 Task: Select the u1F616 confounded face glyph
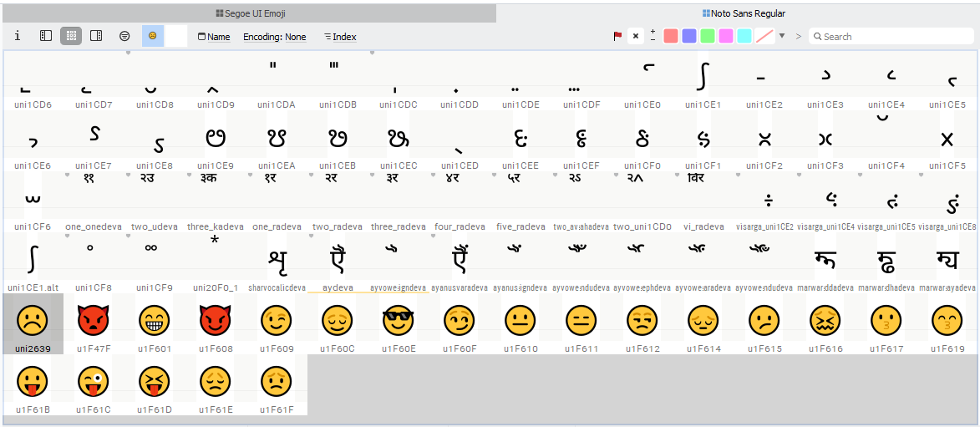[826, 323]
